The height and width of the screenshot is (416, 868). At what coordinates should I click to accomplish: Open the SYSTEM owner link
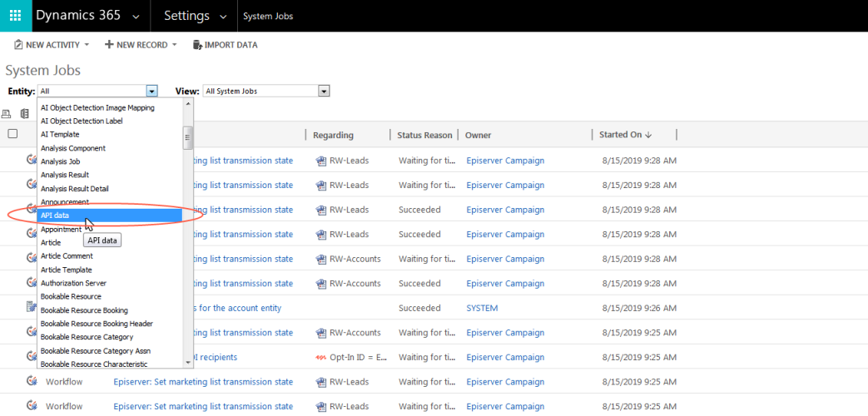482,308
